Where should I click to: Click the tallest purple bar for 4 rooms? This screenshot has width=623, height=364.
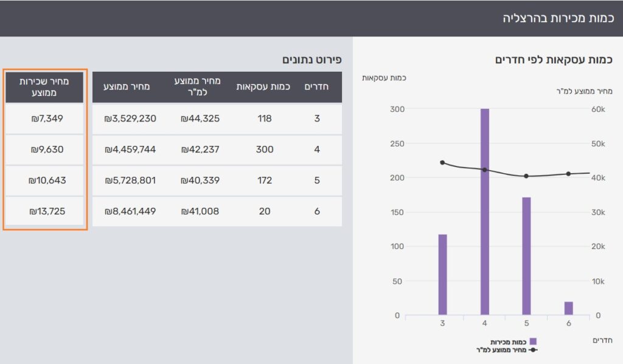click(485, 213)
